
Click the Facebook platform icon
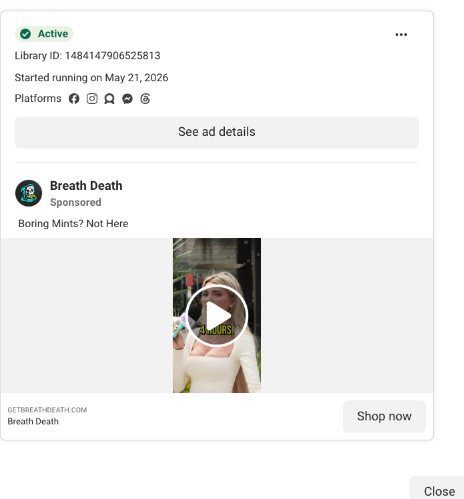click(x=74, y=99)
